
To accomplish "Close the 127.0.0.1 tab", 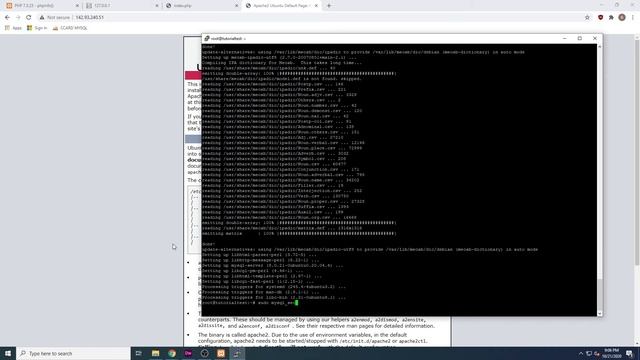I will click(157, 6).
